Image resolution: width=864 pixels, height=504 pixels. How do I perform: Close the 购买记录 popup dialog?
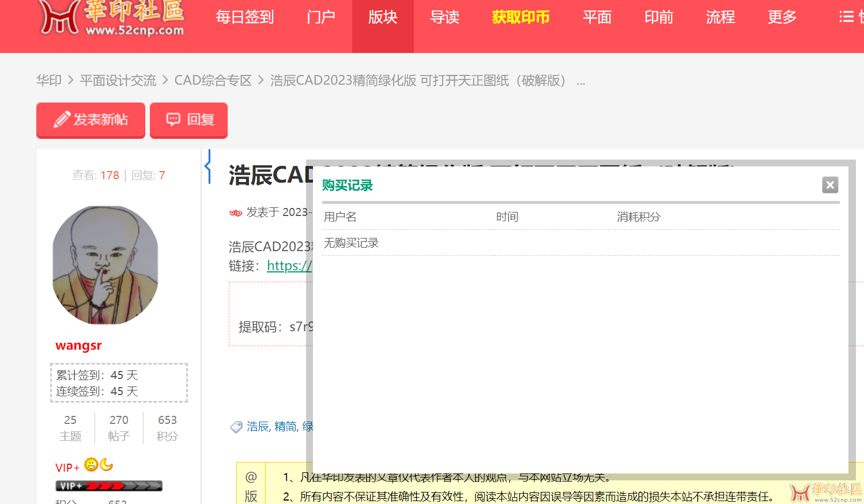[830, 185]
